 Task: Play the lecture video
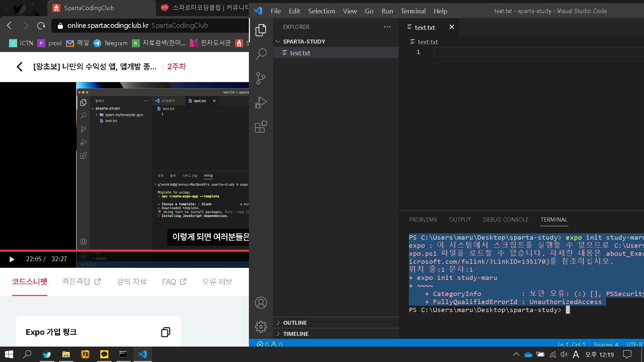point(12,259)
